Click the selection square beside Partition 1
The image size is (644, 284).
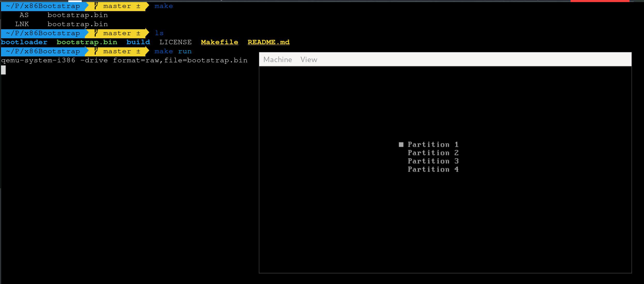tap(401, 144)
